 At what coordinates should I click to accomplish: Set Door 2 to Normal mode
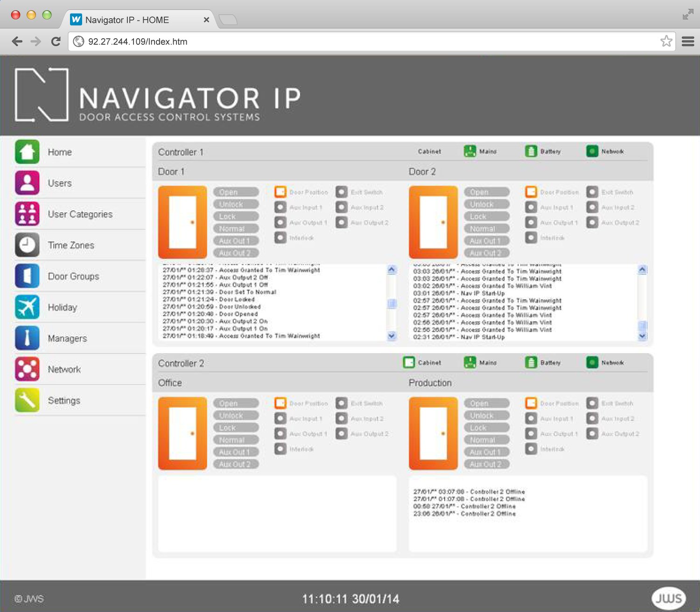coord(487,229)
